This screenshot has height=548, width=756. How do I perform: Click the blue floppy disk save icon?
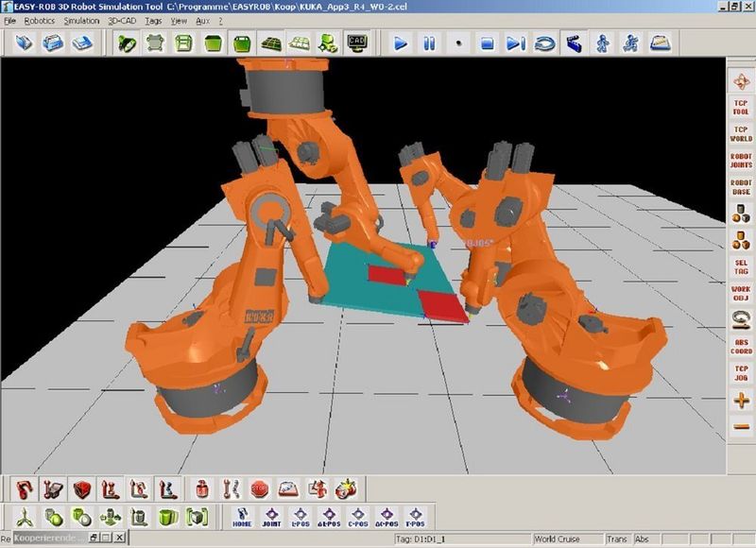[x=82, y=43]
